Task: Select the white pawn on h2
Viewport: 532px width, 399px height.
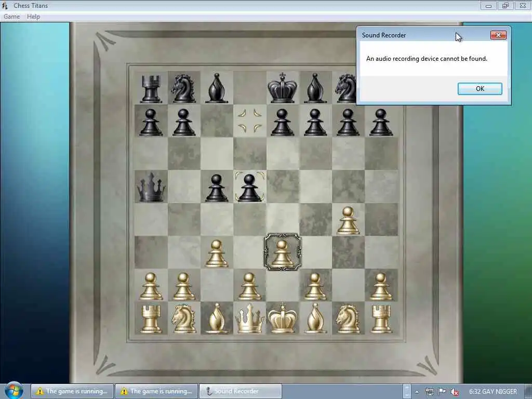Action: click(x=381, y=287)
